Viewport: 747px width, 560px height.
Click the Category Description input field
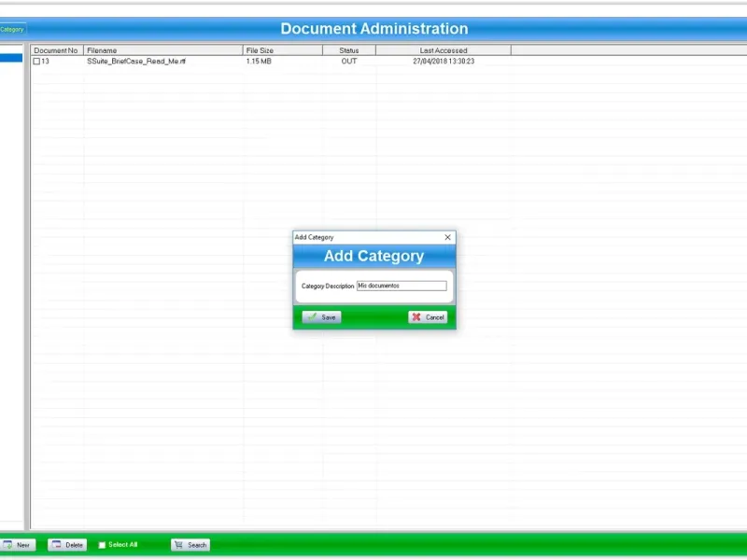[x=402, y=286]
